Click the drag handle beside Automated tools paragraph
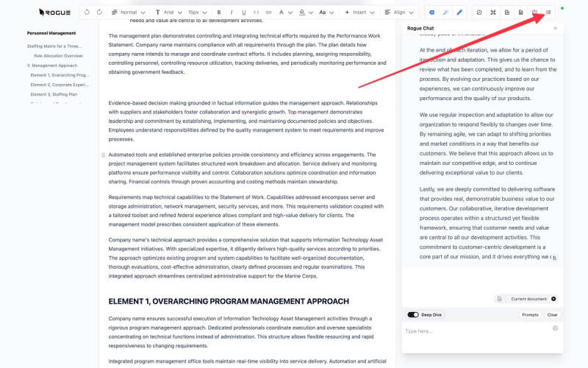Image resolution: width=588 pixels, height=368 pixels. coord(104,155)
